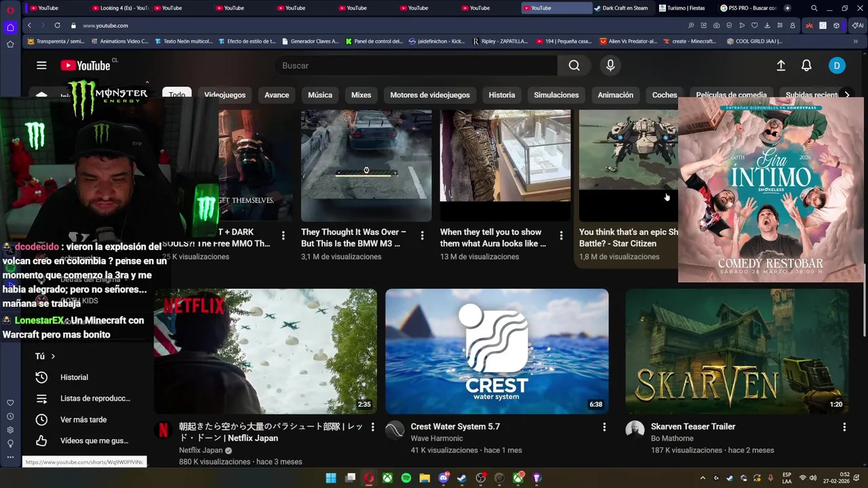Open the Ripley - ZAPATILLA bookmark

[500, 41]
